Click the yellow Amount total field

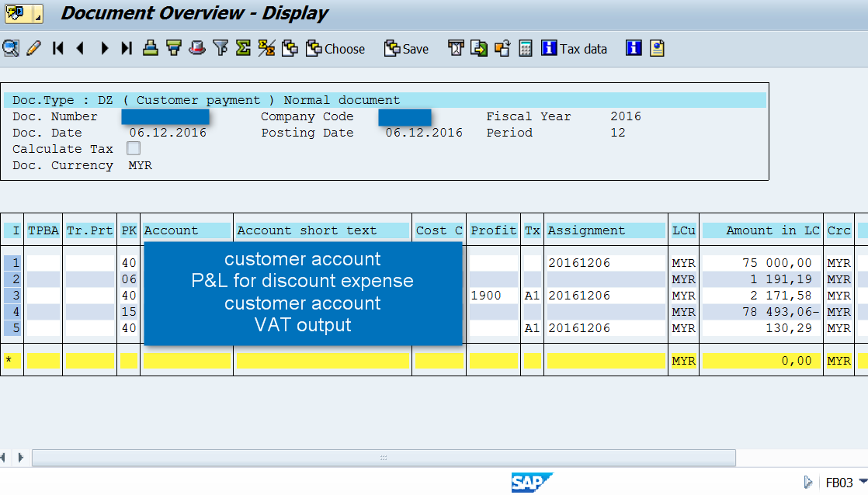coord(761,360)
